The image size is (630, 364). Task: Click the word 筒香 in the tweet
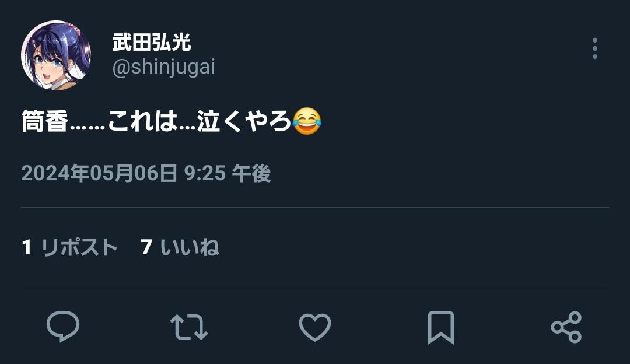[44, 121]
